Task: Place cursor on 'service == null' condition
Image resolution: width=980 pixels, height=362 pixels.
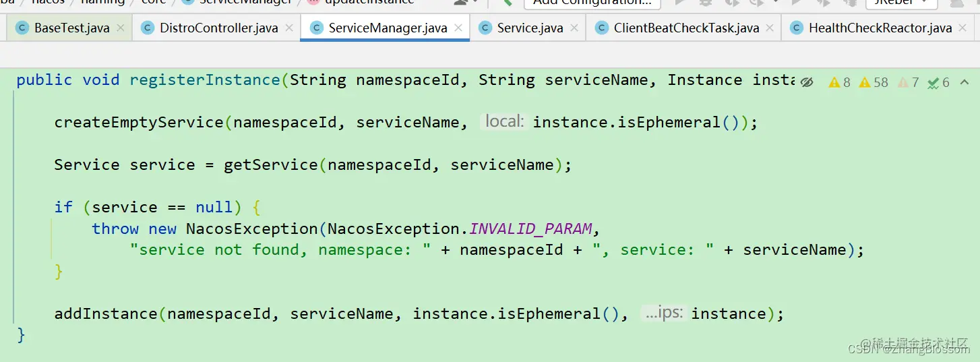Action: tap(162, 207)
